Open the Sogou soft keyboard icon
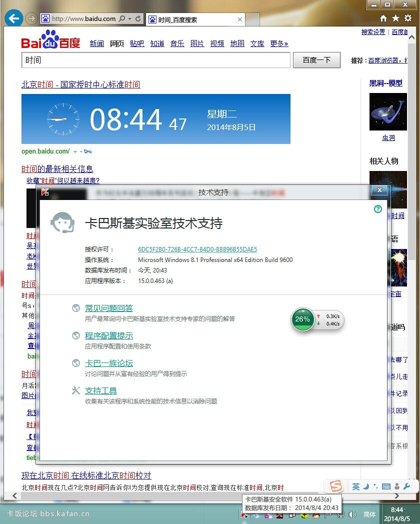420x524 pixels. (386, 486)
